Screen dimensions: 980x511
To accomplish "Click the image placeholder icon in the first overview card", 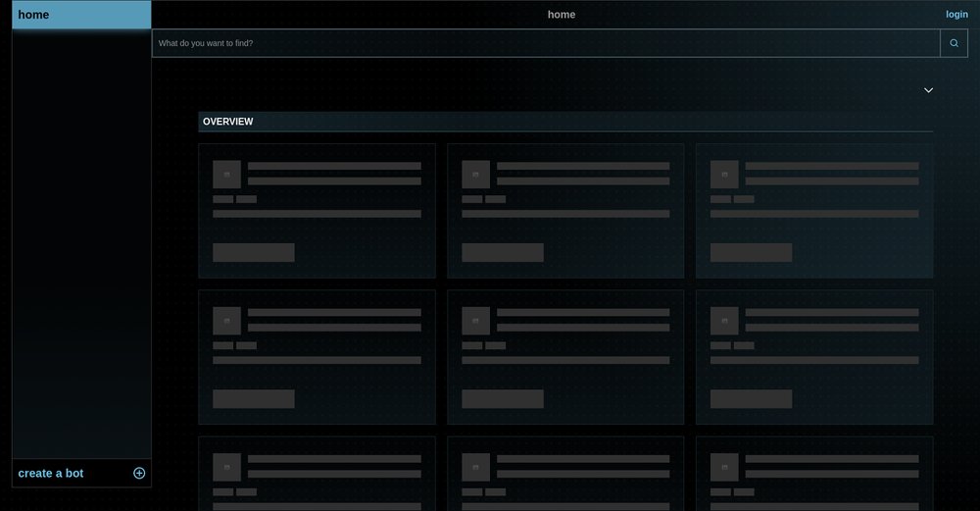I will (x=227, y=175).
